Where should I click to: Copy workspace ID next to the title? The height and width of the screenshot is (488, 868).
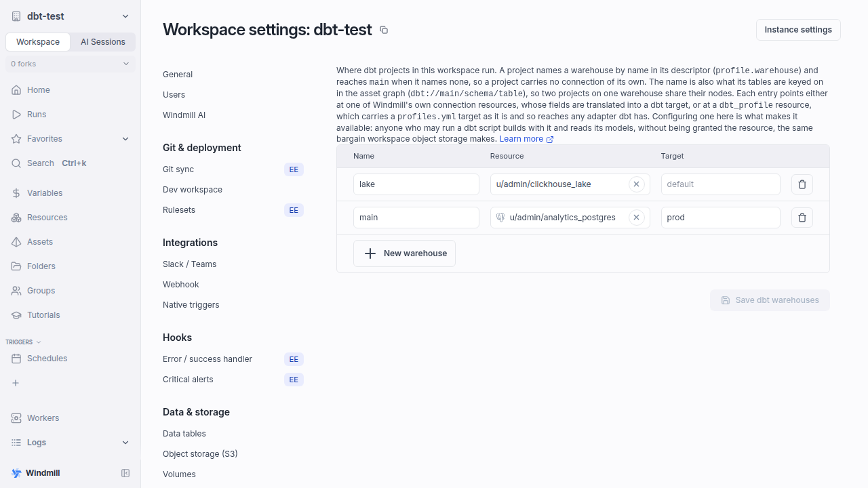(384, 30)
